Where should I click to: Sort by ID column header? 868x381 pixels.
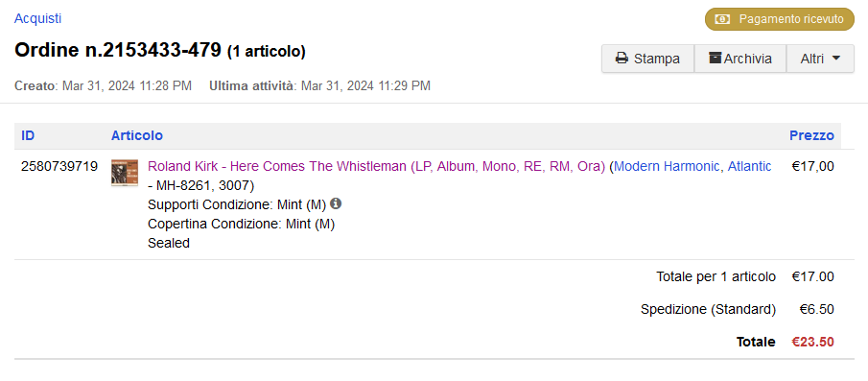pos(28,135)
